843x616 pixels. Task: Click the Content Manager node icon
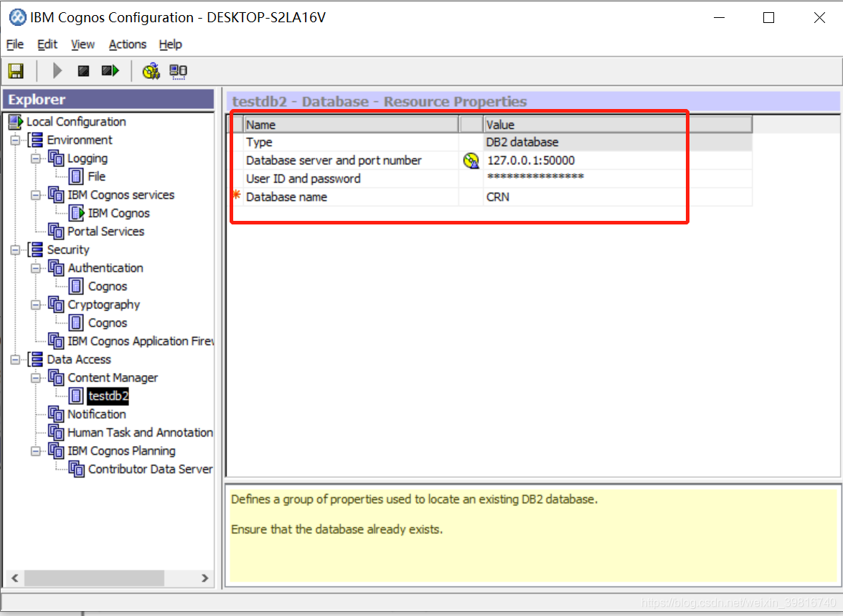click(56, 378)
